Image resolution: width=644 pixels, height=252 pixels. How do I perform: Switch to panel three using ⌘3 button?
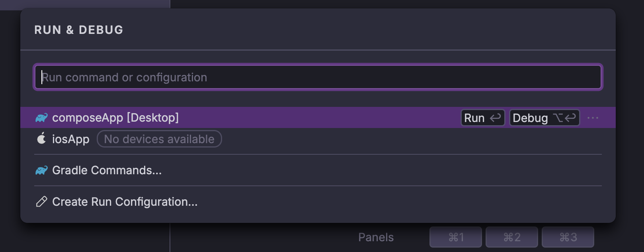[x=568, y=237]
